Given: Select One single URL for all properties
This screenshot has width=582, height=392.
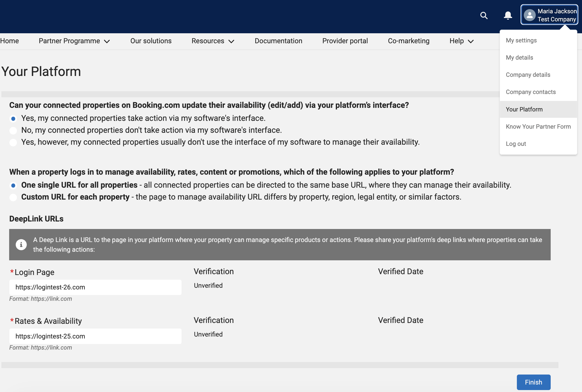Looking at the screenshot, I should pyautogui.click(x=13, y=185).
